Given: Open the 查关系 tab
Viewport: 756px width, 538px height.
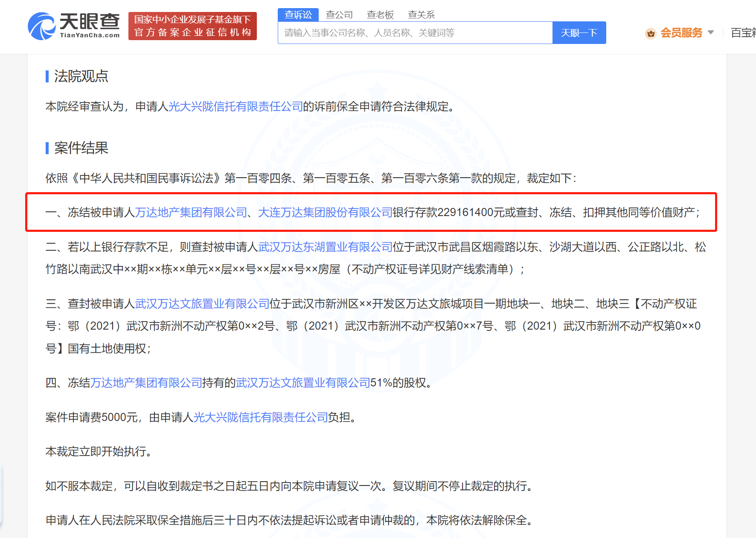Looking at the screenshot, I should tap(421, 15).
